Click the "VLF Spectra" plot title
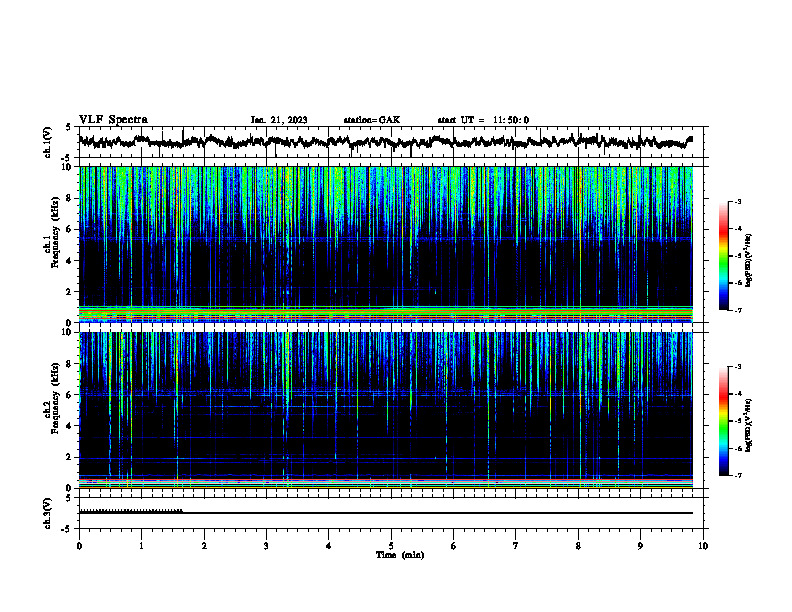 click(113, 120)
